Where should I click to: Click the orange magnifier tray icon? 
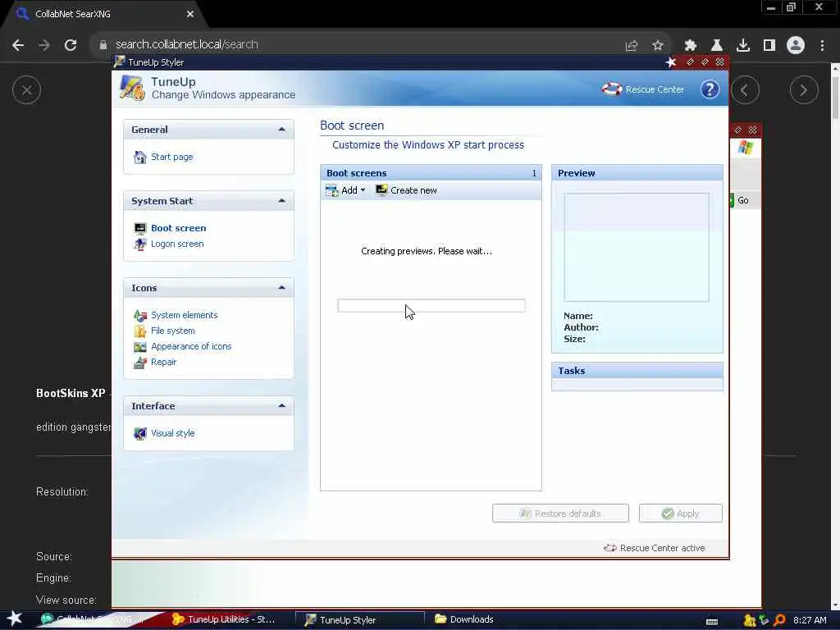click(x=779, y=620)
